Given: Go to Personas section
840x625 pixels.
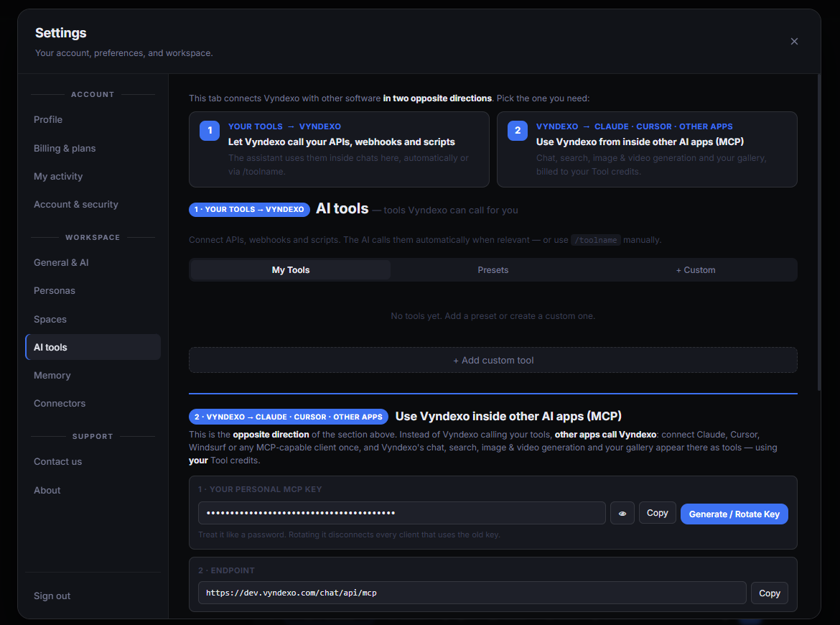Looking at the screenshot, I should point(93,290).
